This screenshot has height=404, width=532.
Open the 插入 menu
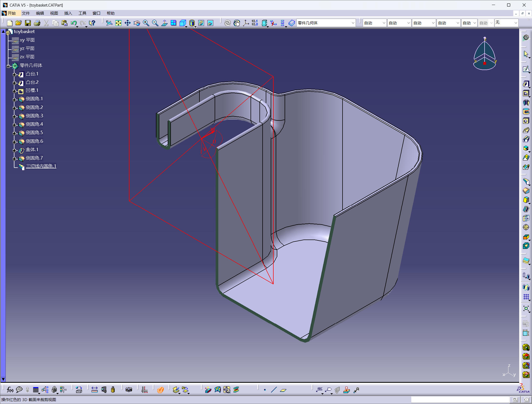[x=68, y=13]
